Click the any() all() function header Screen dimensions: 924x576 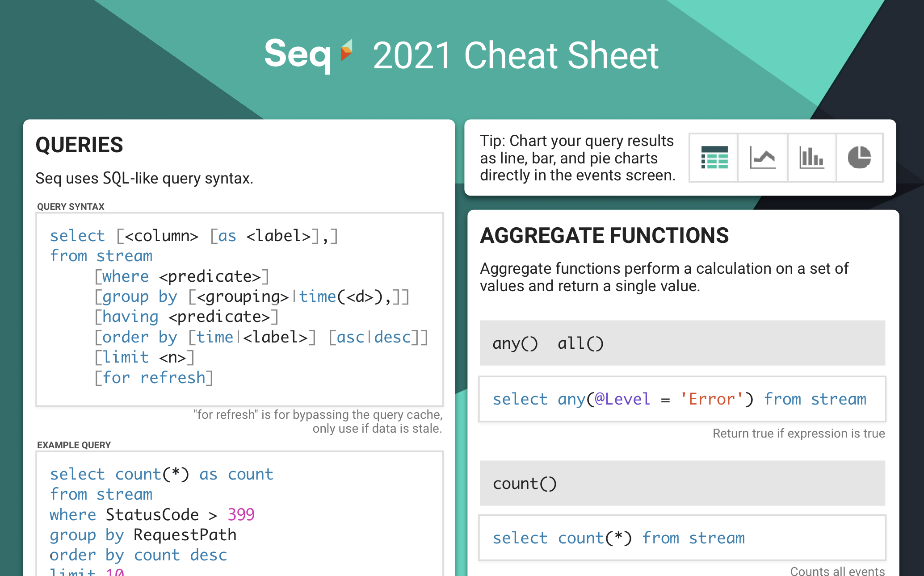point(682,343)
